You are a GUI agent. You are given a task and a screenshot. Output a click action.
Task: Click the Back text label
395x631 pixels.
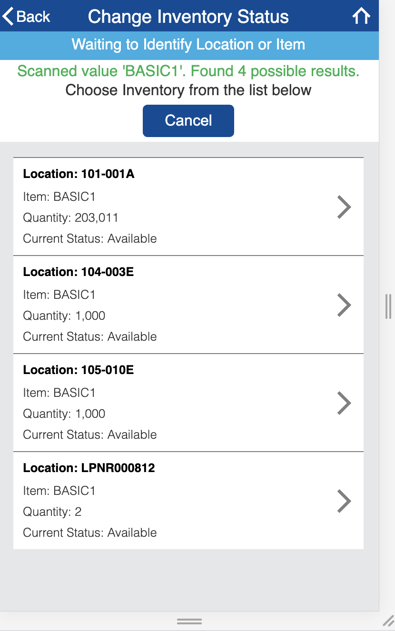tap(33, 17)
